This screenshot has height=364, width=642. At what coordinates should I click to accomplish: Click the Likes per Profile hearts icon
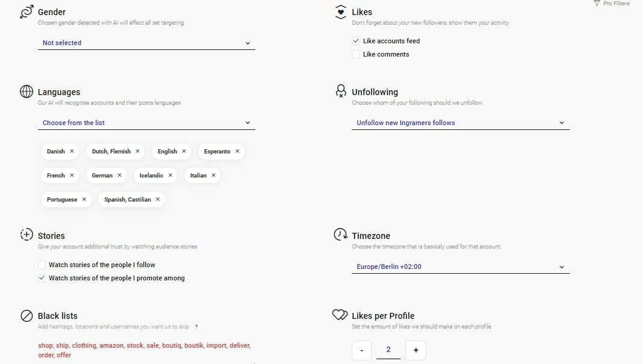point(340,315)
